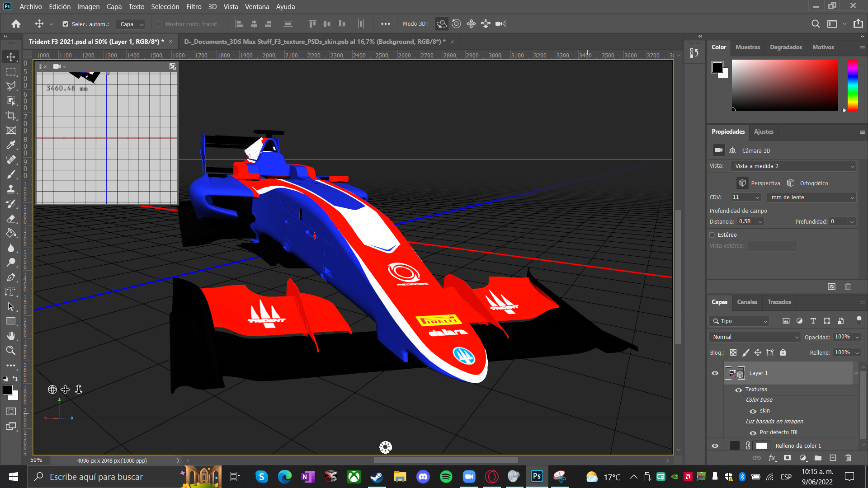Image resolution: width=868 pixels, height=488 pixels.
Task: Toggle skin texture visibility eye
Action: click(x=753, y=411)
